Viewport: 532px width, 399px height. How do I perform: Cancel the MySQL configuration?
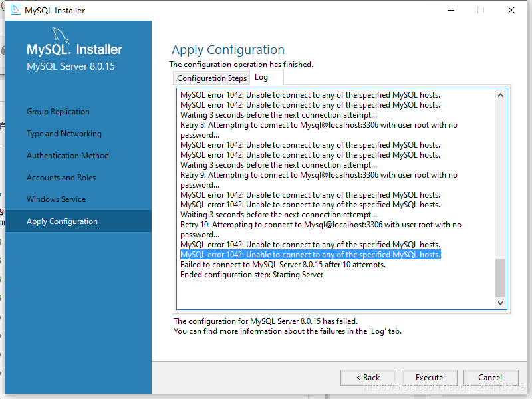pos(490,378)
